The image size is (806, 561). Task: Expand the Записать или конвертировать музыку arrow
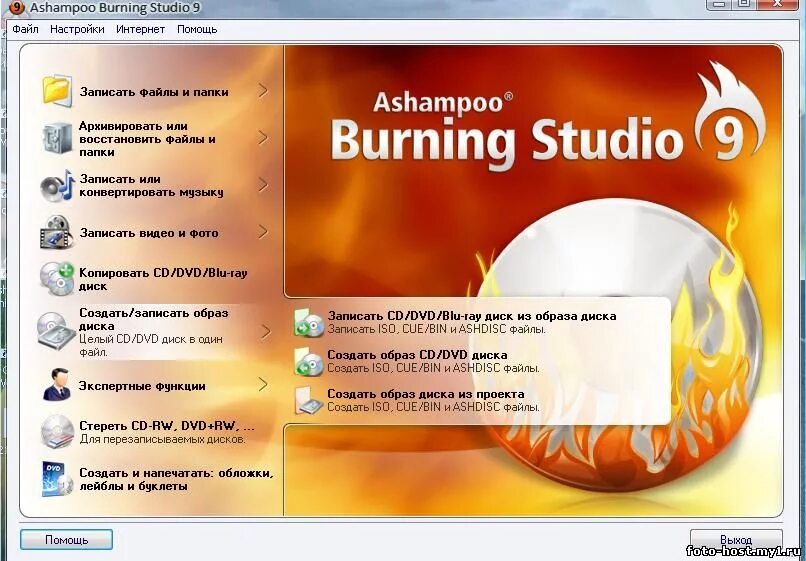pos(263,185)
